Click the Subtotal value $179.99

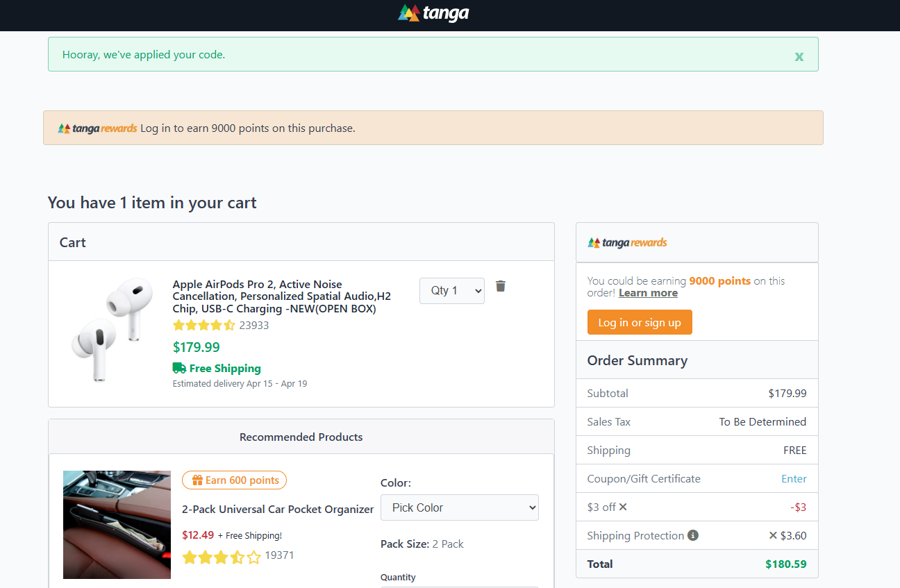coord(787,393)
